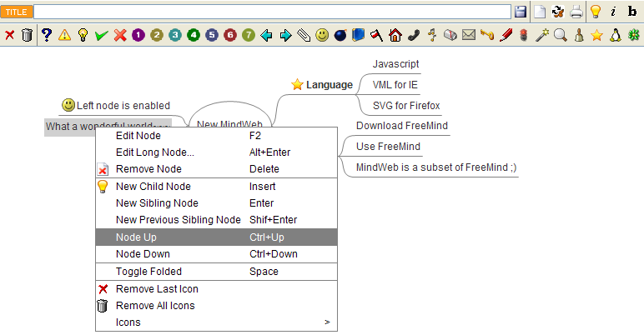Viewport: 644px width, 335px height.
Task: Add the number 7 priority icon
Action: pyautogui.click(x=249, y=35)
